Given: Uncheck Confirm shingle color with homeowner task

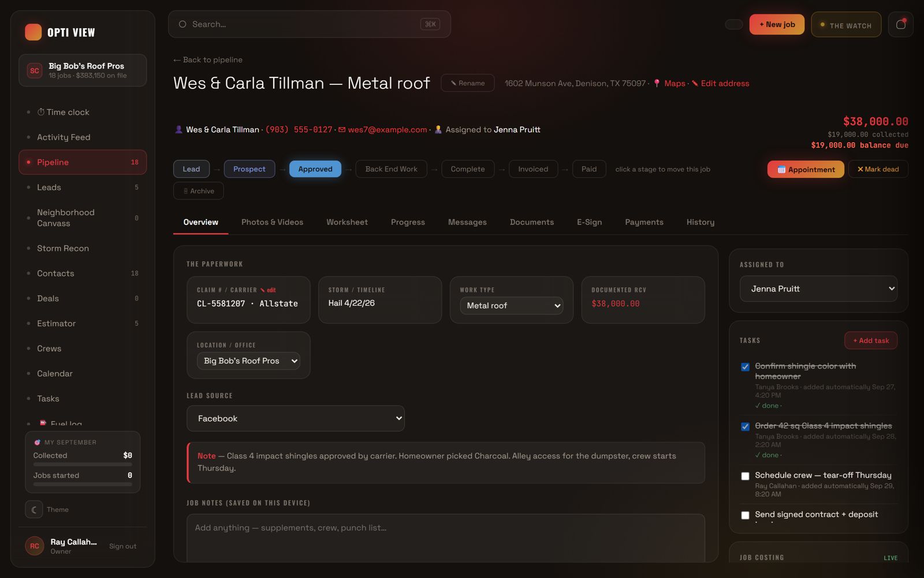Looking at the screenshot, I should coord(745,367).
